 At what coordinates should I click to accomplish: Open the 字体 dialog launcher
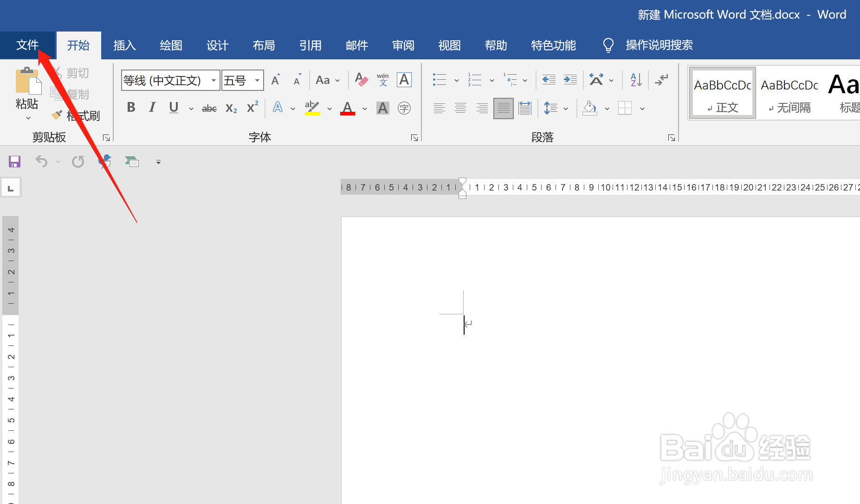414,138
